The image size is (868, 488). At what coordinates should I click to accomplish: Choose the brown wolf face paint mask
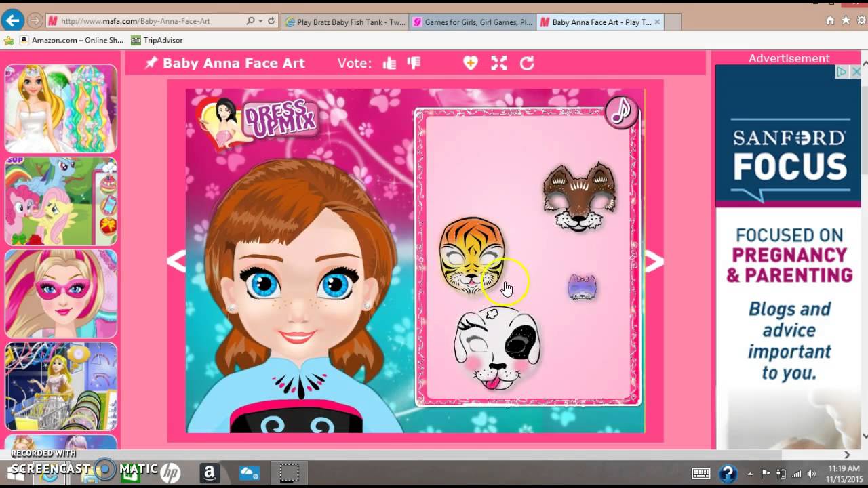coord(580,197)
